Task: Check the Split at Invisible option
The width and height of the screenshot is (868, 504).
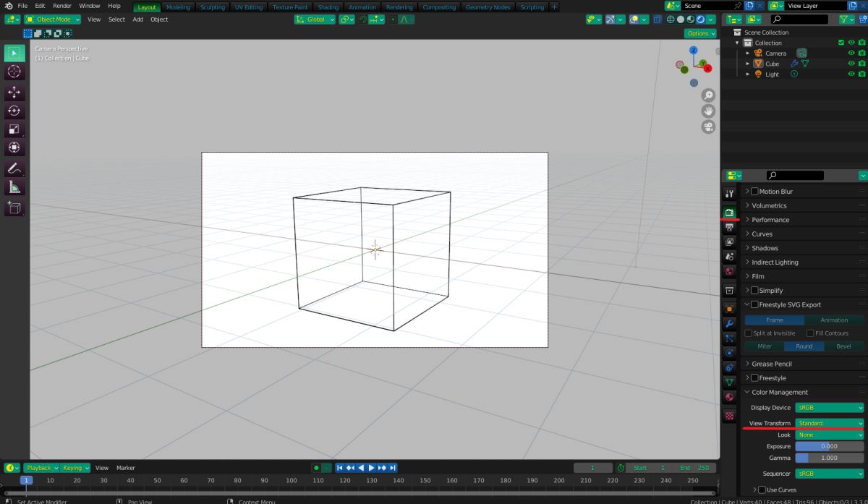Action: coord(749,333)
